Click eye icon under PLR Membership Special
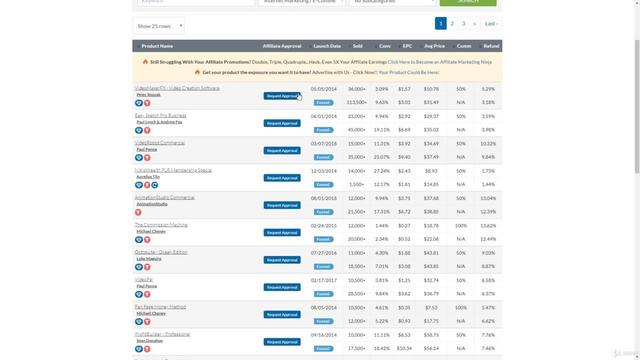This screenshot has width=640, height=360. point(139,185)
